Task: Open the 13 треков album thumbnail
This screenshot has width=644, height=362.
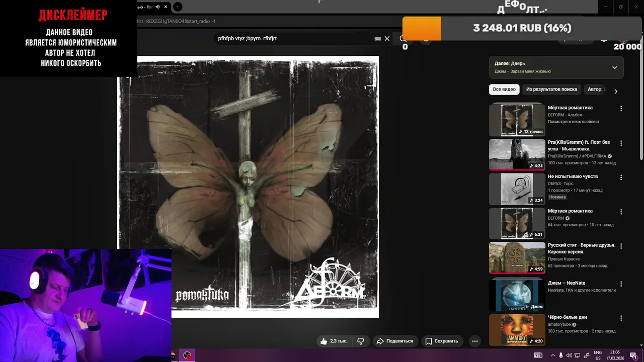Action: click(x=517, y=120)
